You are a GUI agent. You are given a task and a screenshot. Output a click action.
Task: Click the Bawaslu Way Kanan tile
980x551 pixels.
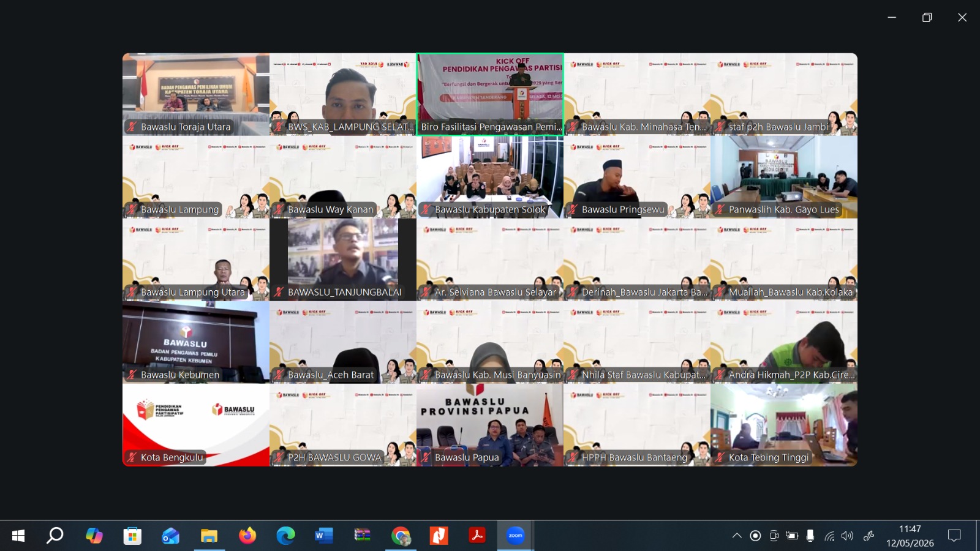[x=343, y=177]
